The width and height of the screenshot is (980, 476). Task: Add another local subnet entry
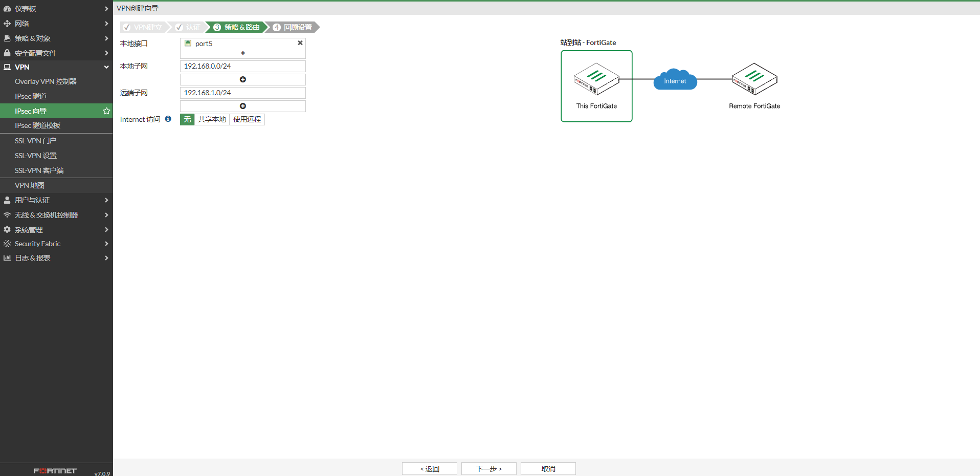click(x=243, y=79)
